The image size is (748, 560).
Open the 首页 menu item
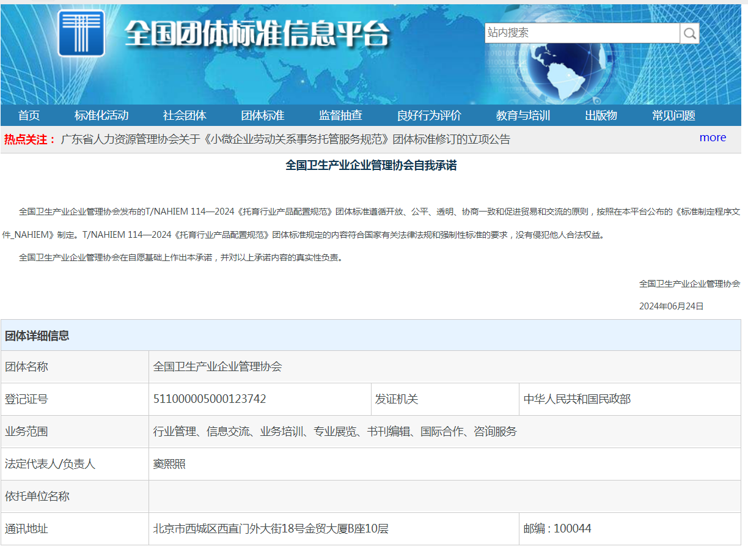pyautogui.click(x=29, y=116)
